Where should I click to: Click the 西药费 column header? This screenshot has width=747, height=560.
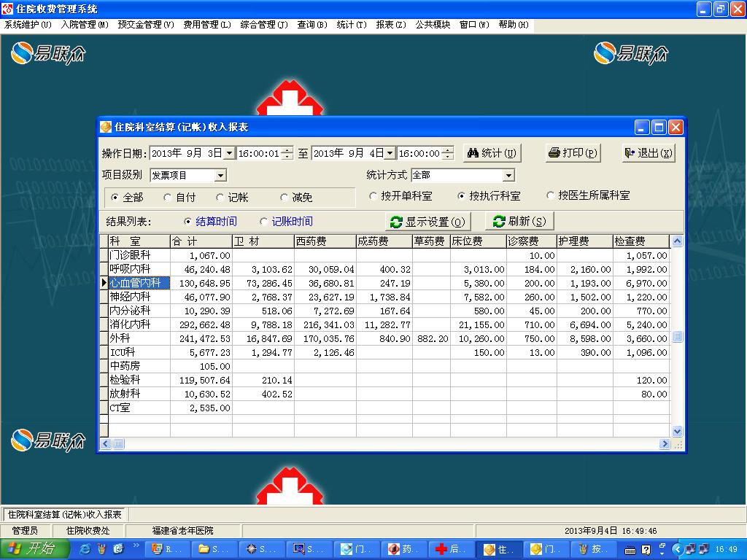click(x=325, y=241)
